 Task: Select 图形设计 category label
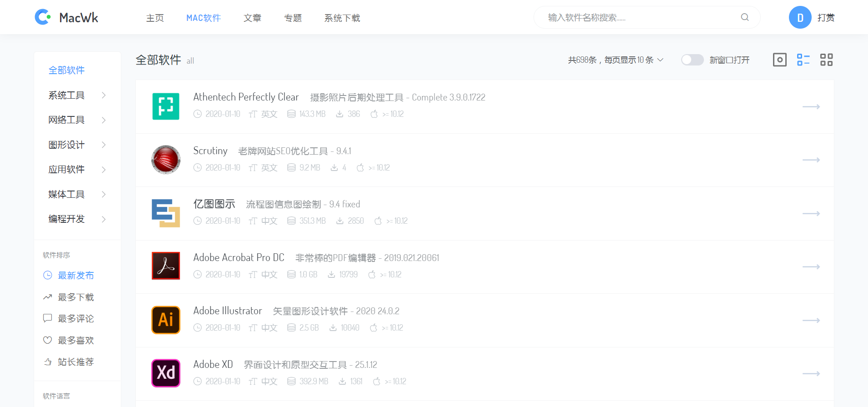[x=66, y=145]
